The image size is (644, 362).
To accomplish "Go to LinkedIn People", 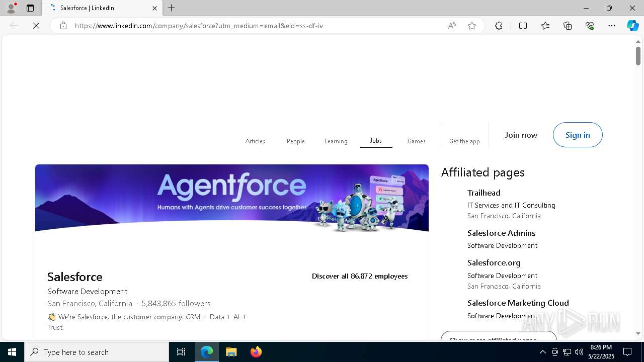I will click(296, 141).
